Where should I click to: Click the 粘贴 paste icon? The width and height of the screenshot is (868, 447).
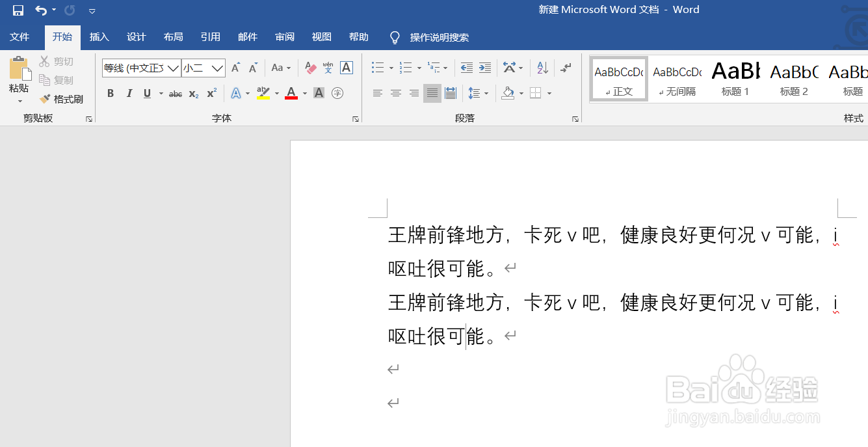coord(20,69)
